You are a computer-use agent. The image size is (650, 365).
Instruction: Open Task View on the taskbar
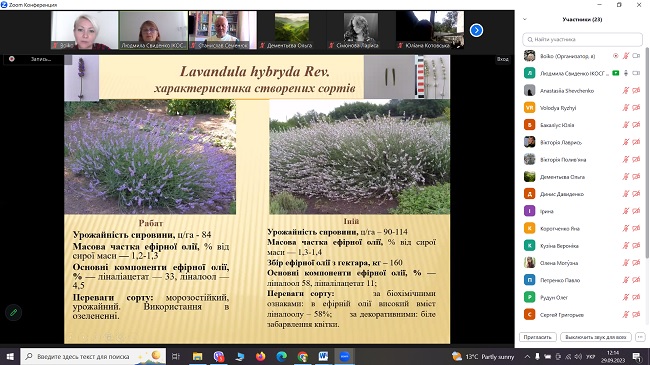point(176,356)
